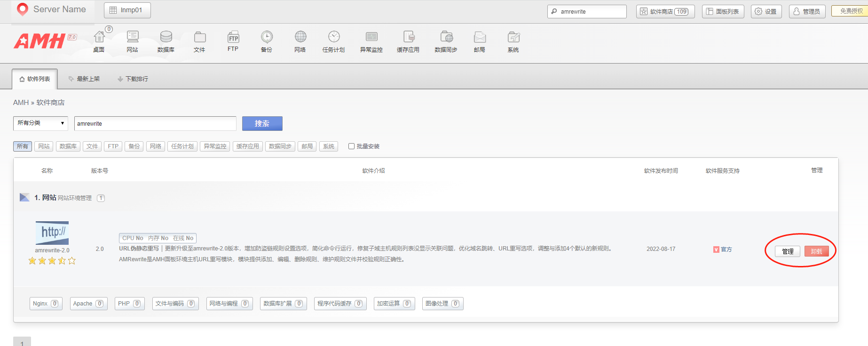The image size is (868, 346).
Task: Filter software by 网络 category
Action: (156, 146)
